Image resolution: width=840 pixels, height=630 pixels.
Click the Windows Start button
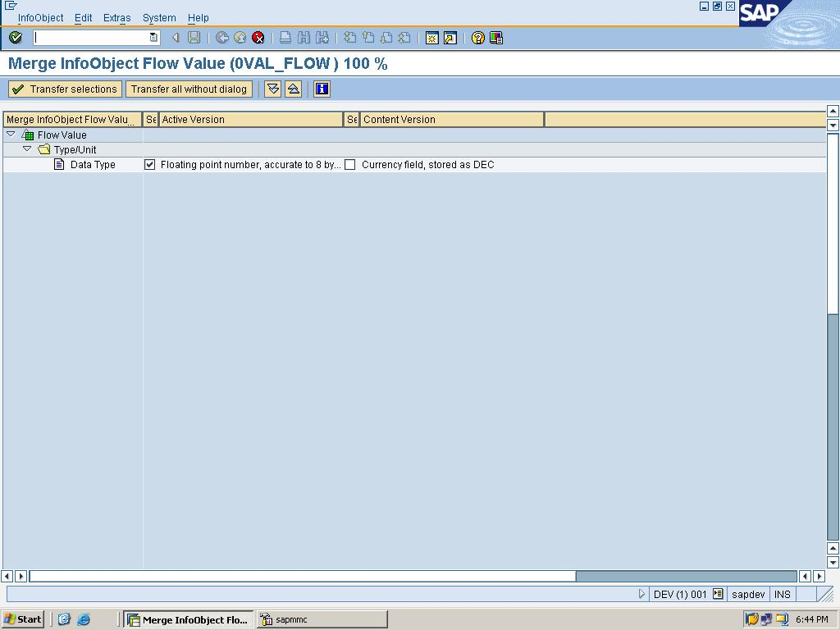22,619
